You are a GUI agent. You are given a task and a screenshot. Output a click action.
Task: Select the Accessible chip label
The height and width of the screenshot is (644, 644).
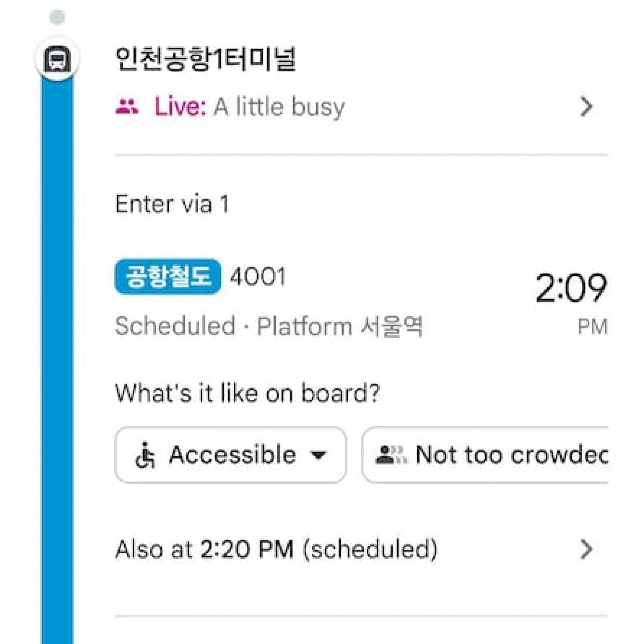click(x=232, y=455)
